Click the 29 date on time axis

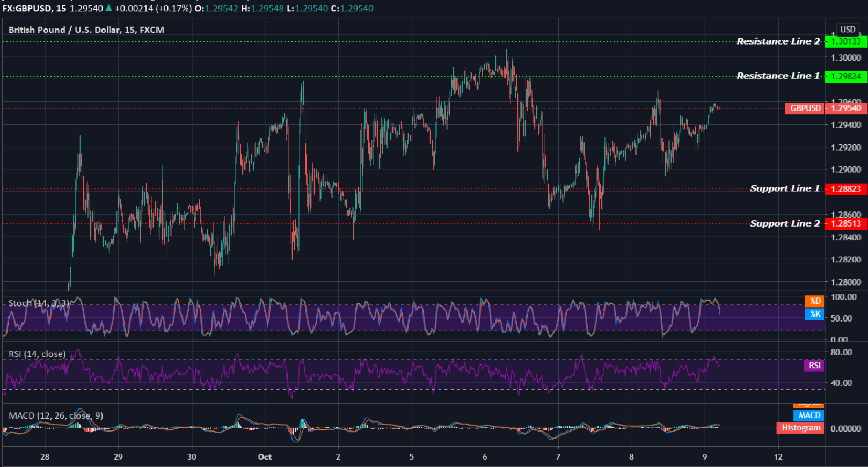click(x=118, y=457)
